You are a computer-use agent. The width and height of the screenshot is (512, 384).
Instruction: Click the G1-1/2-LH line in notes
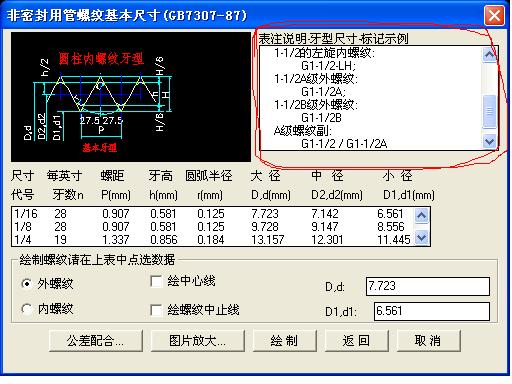coord(329,66)
